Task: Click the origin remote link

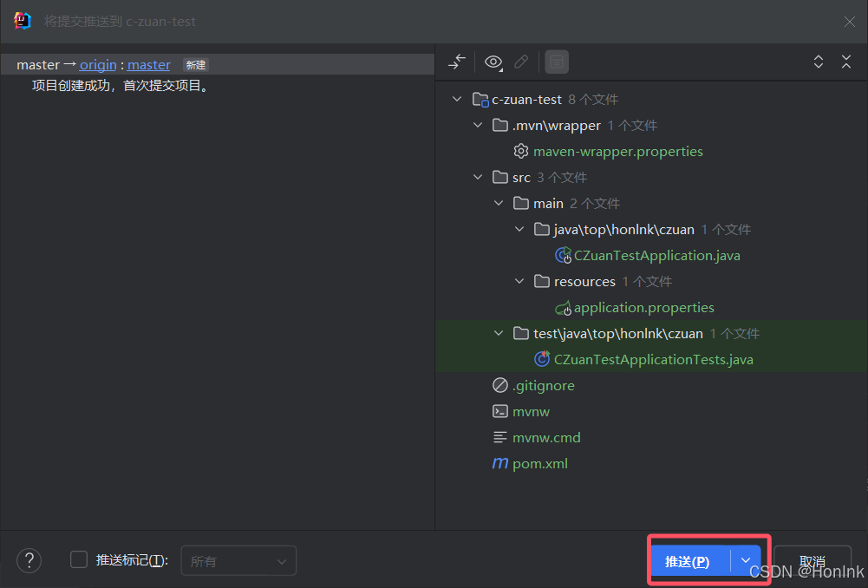Action: coord(98,65)
